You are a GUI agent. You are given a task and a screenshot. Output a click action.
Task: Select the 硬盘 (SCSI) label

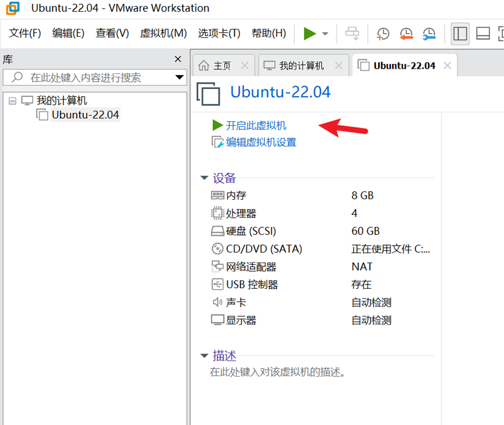(x=251, y=231)
